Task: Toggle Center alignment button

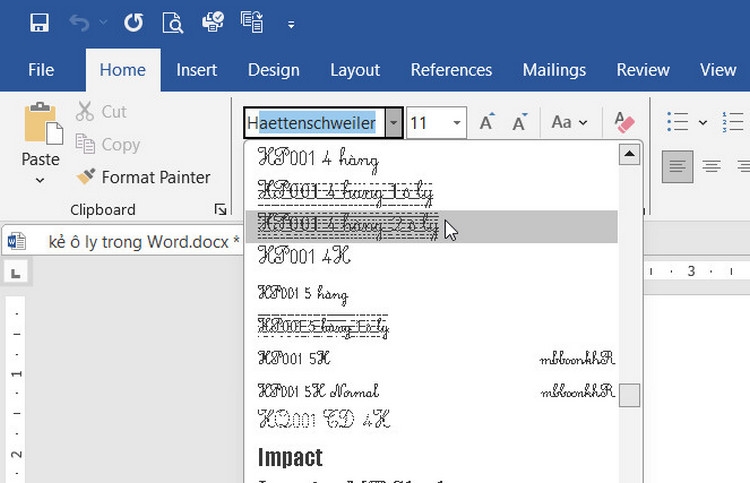Action: [711, 166]
